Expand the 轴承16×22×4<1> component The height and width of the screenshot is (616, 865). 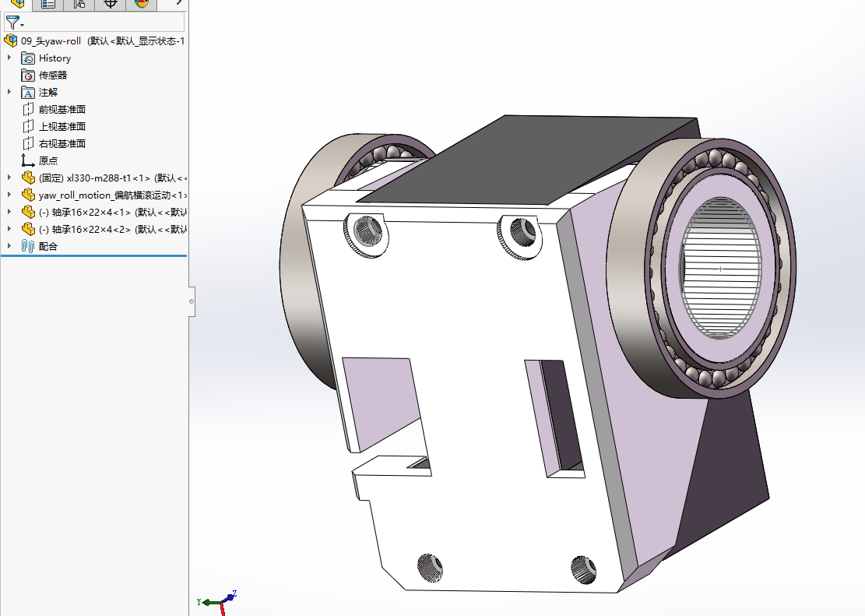(x=9, y=211)
